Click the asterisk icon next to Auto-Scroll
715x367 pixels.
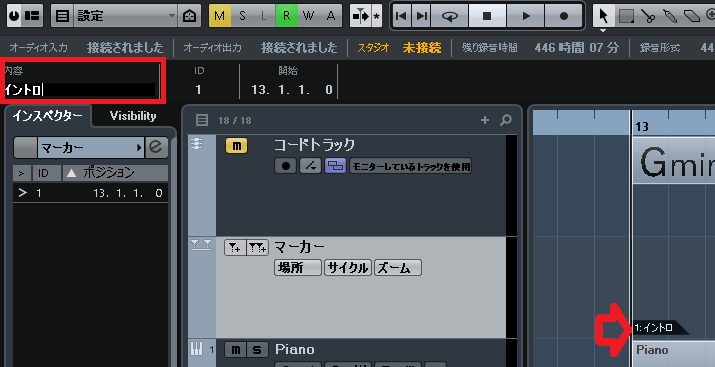[x=377, y=16]
